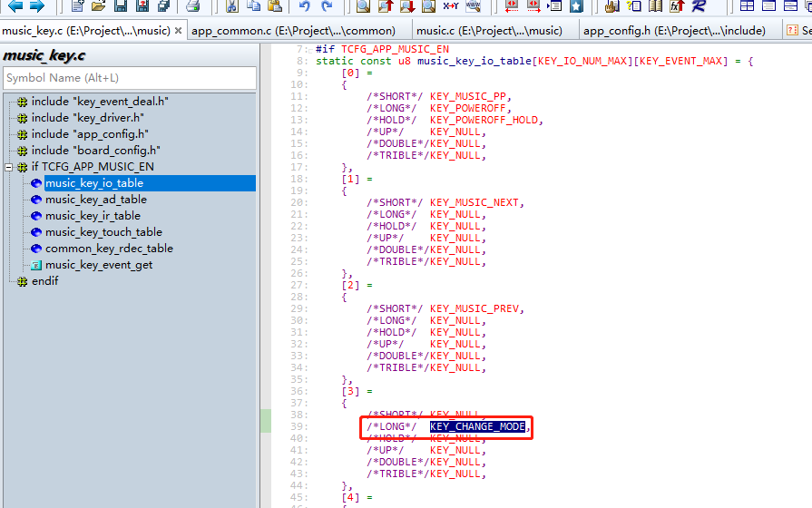Image resolution: width=812 pixels, height=508 pixels.
Task: Select music_key_event_get function symbol
Action: point(99,265)
